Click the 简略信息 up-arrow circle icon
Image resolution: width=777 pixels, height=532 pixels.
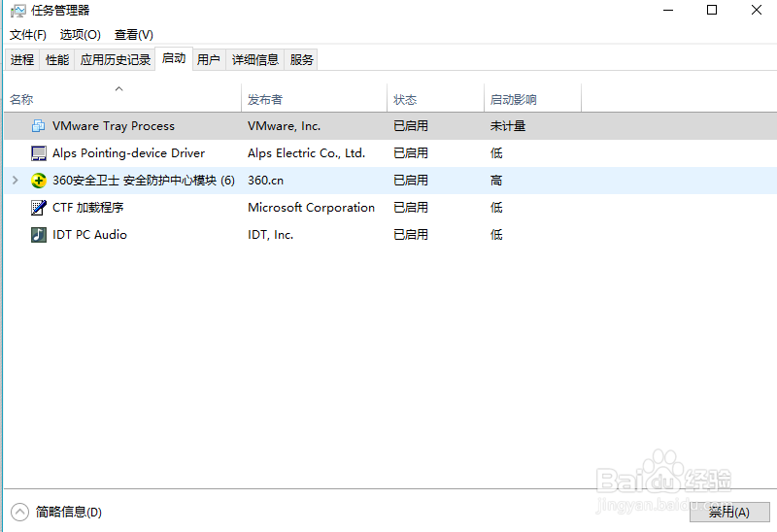click(x=19, y=513)
